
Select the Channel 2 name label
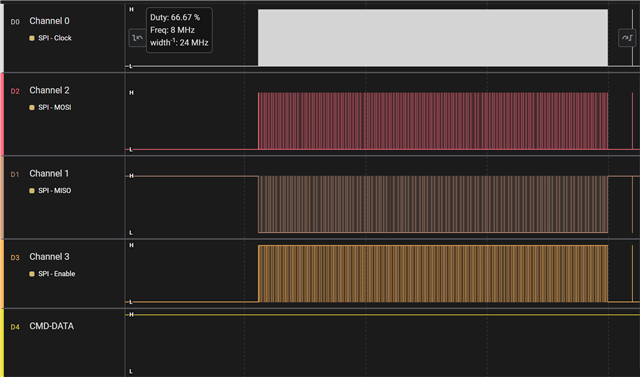[x=49, y=90]
